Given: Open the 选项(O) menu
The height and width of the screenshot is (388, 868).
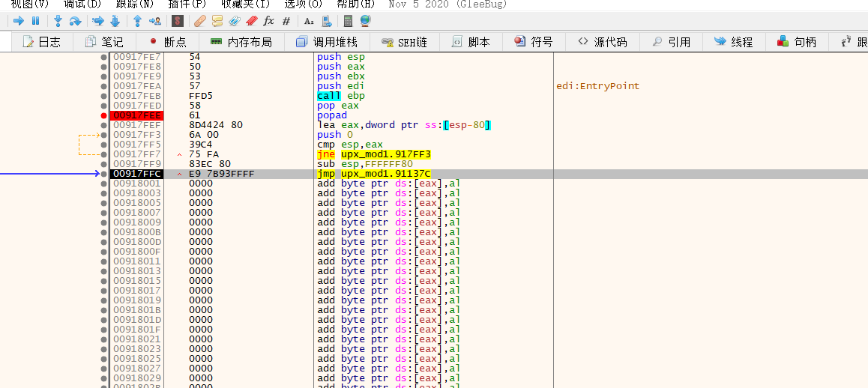Looking at the screenshot, I should 304,4.
